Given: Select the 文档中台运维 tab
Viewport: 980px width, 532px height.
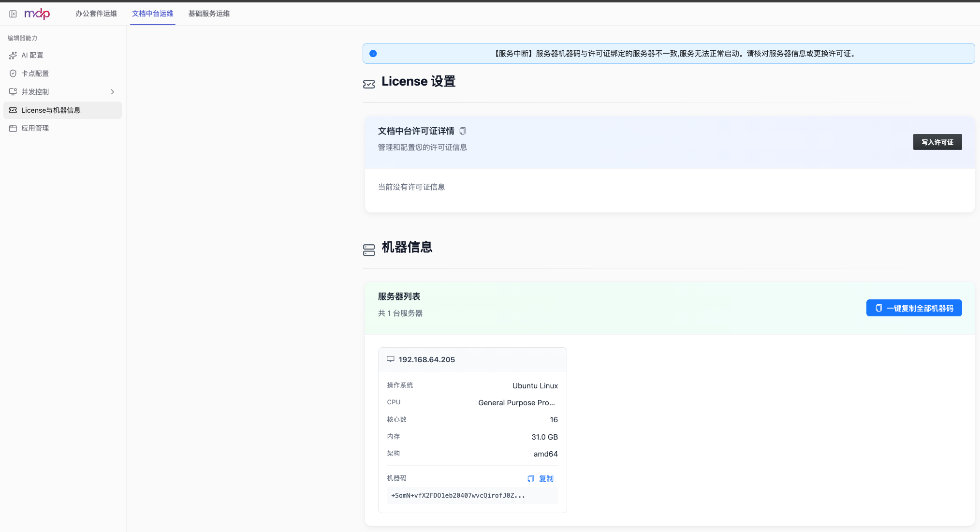Looking at the screenshot, I should (153, 14).
